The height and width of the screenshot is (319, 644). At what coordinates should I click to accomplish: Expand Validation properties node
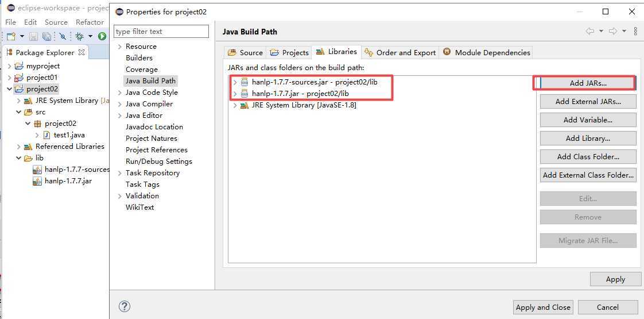pos(119,196)
